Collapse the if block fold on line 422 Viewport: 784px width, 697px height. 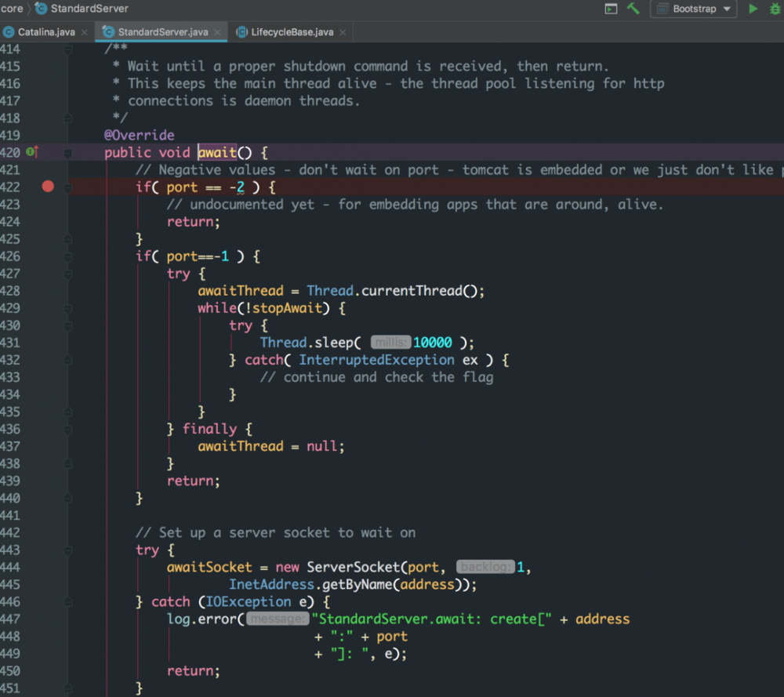tap(68, 187)
